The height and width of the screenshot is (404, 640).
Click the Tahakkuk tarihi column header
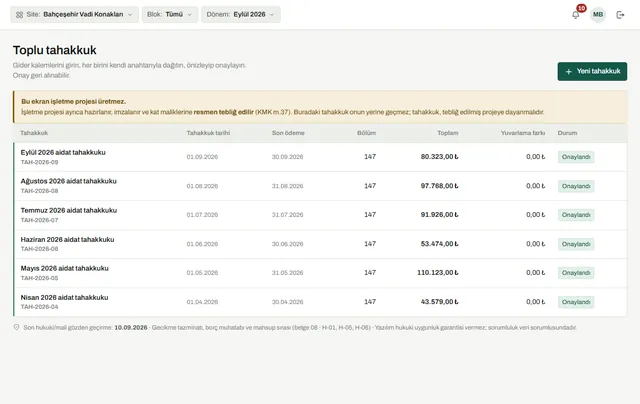click(208, 133)
